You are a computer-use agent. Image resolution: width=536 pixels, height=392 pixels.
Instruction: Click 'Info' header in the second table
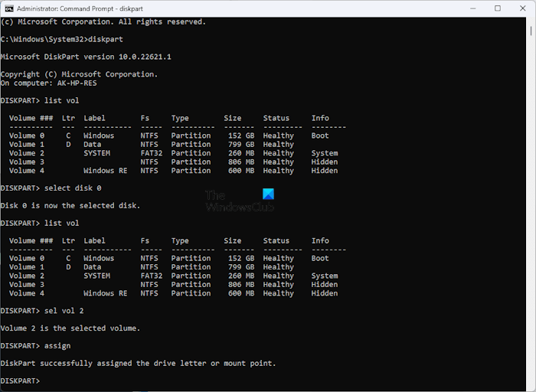(320, 240)
